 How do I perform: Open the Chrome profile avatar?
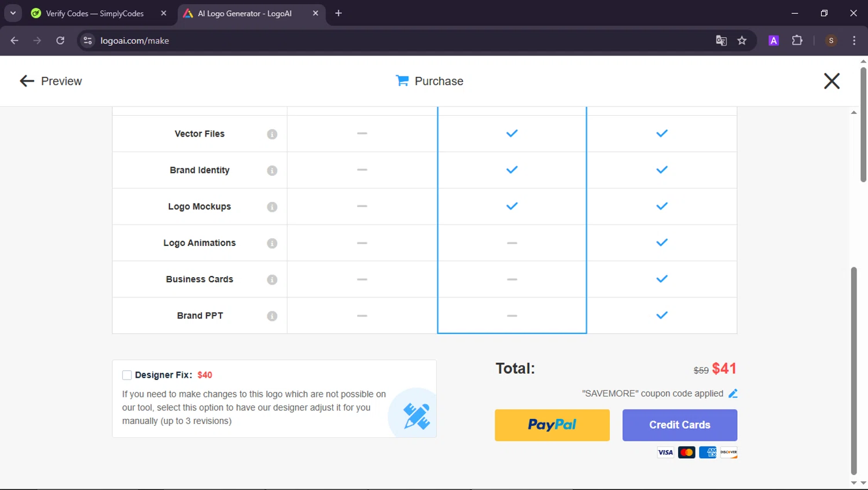click(831, 40)
